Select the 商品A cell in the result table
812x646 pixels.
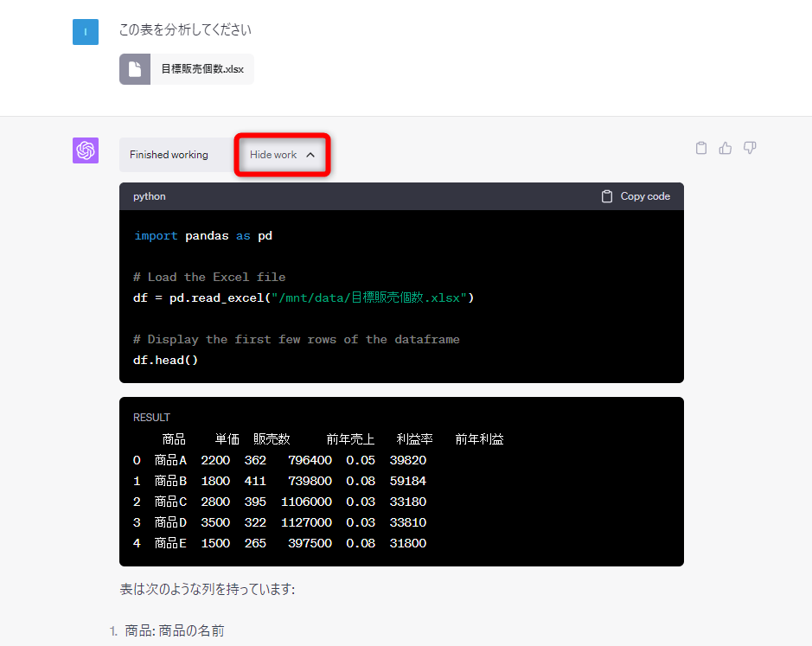tap(170, 459)
